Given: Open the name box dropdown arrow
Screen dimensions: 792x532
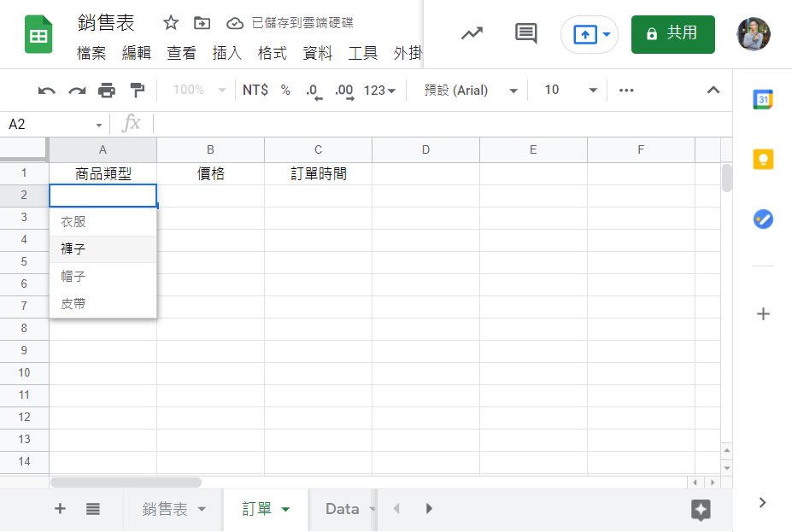Looking at the screenshot, I should pyautogui.click(x=99, y=125).
